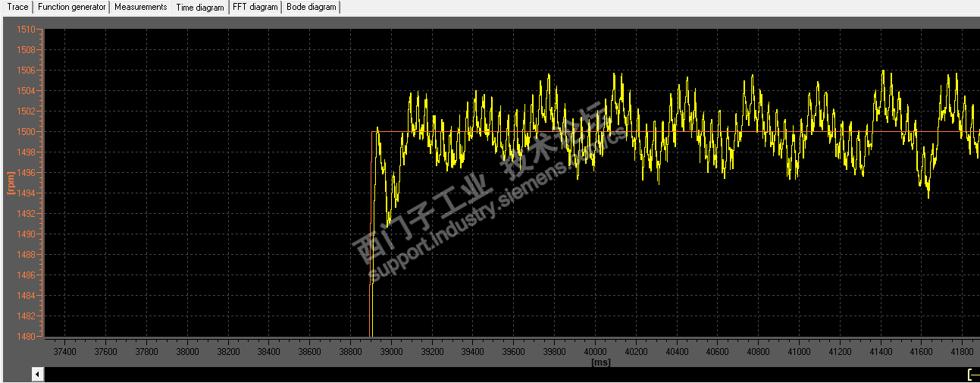The height and width of the screenshot is (383, 980).
Task: Click the 1506 y-axis value
Action: pos(26,71)
